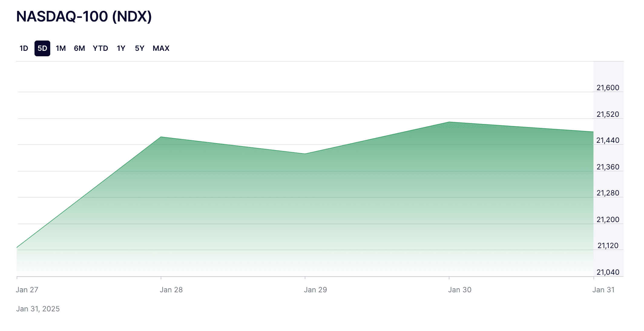Select the 1D time range

[24, 48]
